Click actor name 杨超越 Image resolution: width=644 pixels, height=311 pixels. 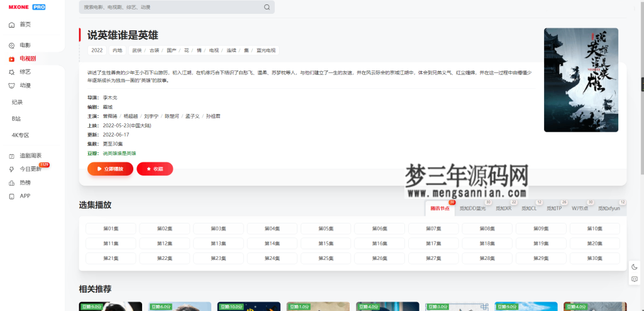click(131, 116)
